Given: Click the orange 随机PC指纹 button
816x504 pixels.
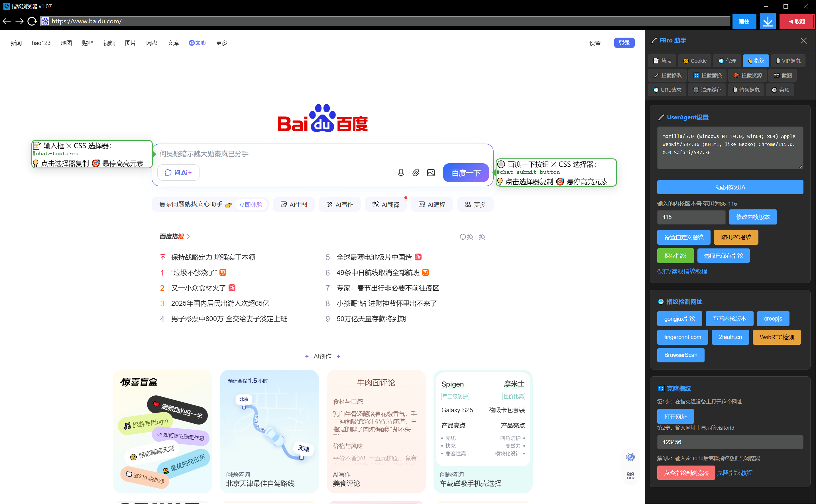Looking at the screenshot, I should 736,237.
